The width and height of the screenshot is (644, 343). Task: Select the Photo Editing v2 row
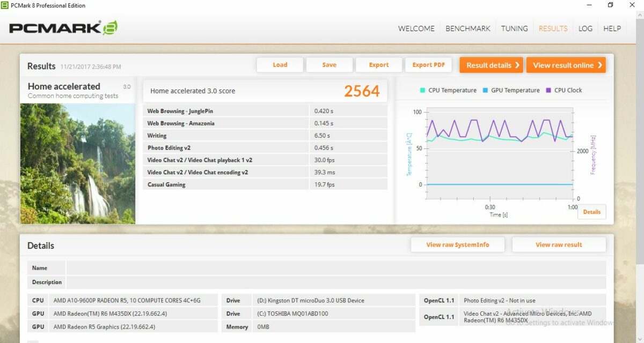265,148
